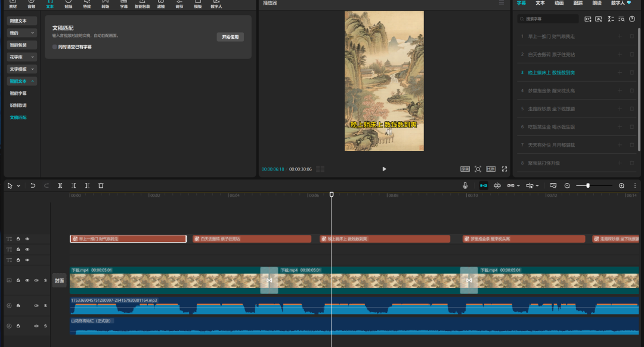Click the ratio 比例 button in player
Screen dimensions: 644x347
coord(491,169)
